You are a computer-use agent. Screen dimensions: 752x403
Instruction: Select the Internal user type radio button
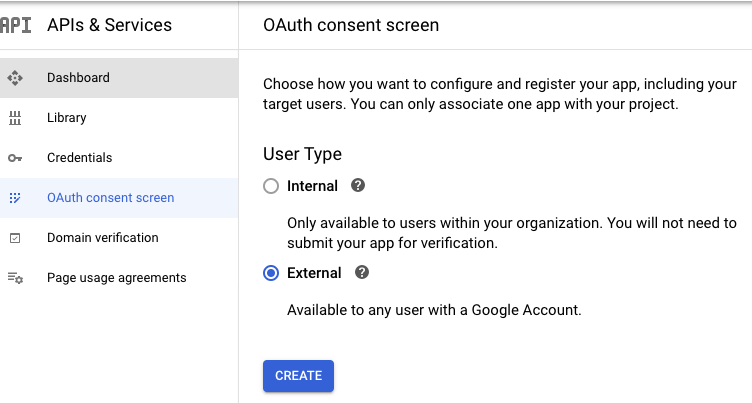[x=271, y=187]
